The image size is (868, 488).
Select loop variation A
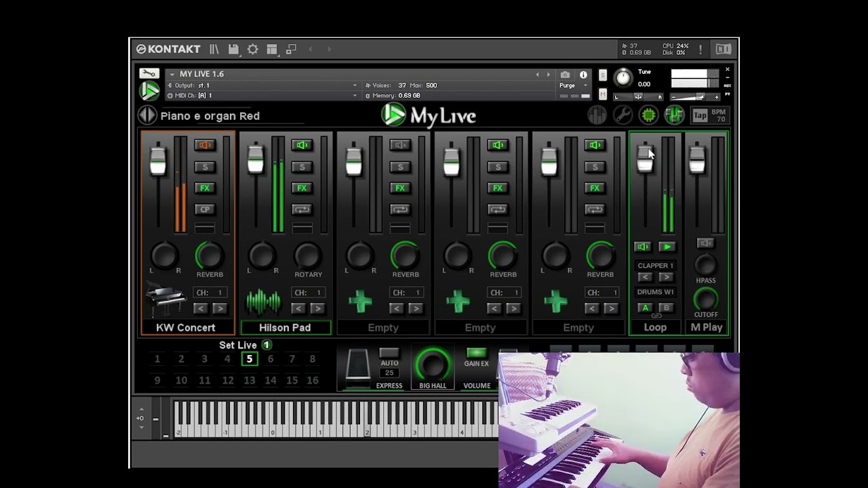[x=645, y=308]
